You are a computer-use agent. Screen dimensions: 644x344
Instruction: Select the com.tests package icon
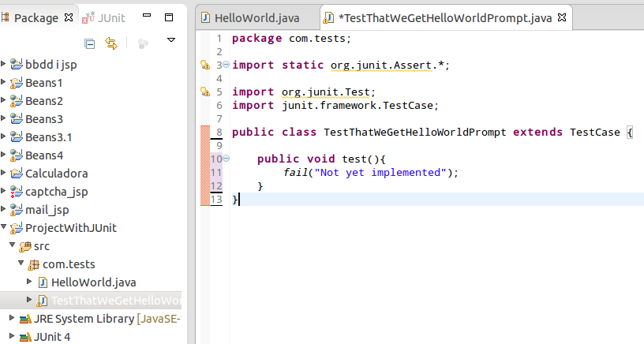[x=34, y=264]
